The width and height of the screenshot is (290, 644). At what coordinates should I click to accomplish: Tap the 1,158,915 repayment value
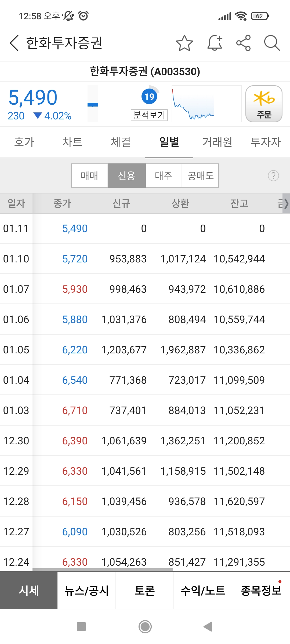coord(183,471)
